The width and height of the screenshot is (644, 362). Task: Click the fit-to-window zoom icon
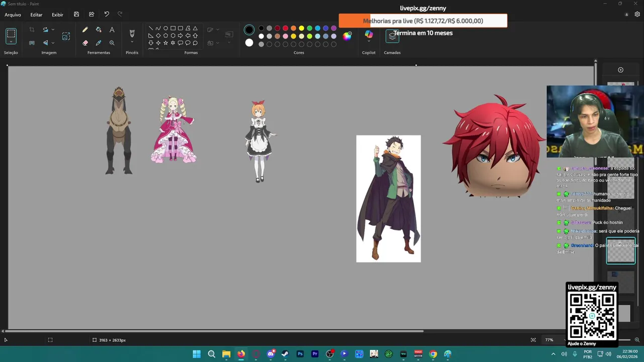pos(533,340)
